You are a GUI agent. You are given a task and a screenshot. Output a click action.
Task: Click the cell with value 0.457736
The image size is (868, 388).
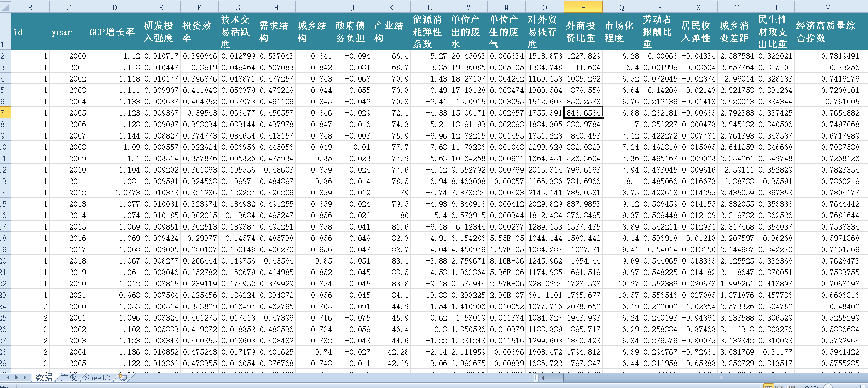point(775,295)
